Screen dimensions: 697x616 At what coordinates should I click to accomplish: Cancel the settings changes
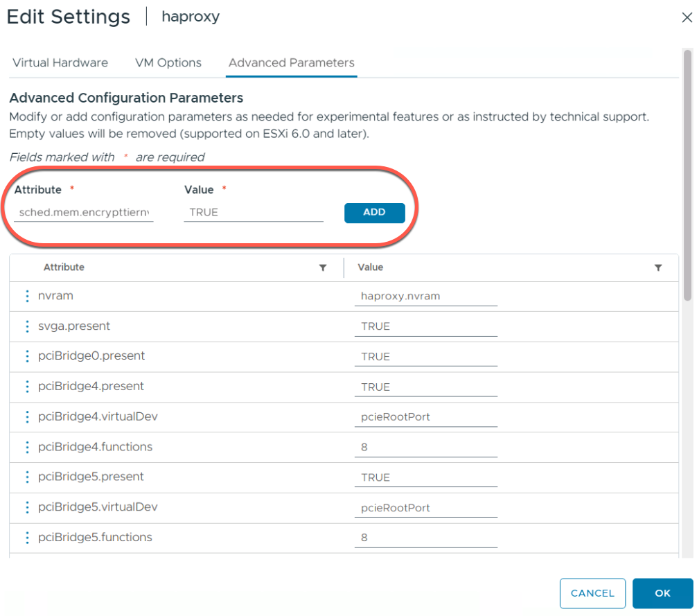[x=592, y=593]
